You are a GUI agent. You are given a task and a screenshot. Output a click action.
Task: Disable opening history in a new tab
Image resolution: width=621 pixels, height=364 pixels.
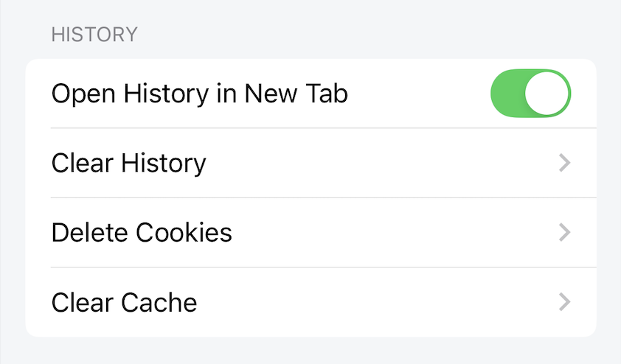[x=531, y=94]
